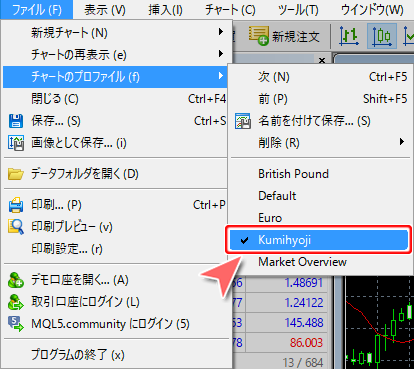Open the ツール(T) menu
This screenshot has height=369, width=414.
[x=298, y=10]
